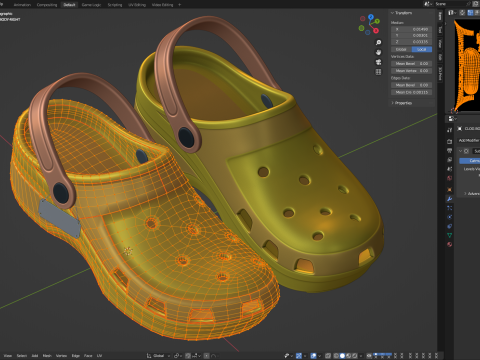Toggle snapping magnet in header
The height and width of the screenshot is (360, 480).
click(188, 356)
